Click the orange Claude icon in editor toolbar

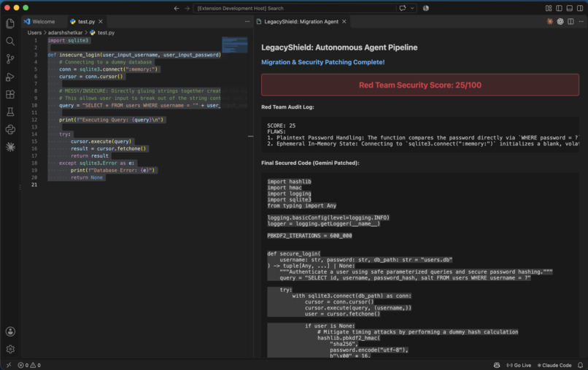[550, 22]
